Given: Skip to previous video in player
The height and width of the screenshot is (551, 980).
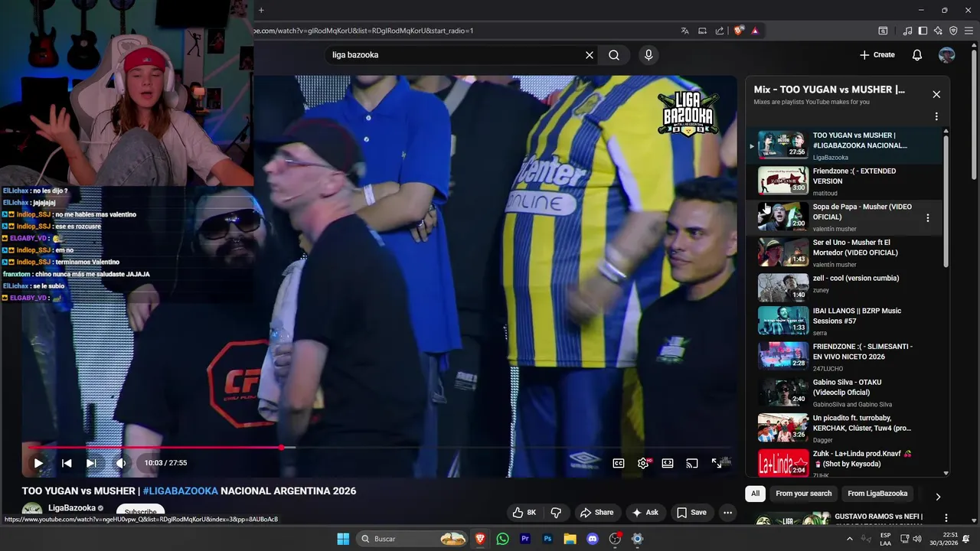Looking at the screenshot, I should (x=67, y=463).
